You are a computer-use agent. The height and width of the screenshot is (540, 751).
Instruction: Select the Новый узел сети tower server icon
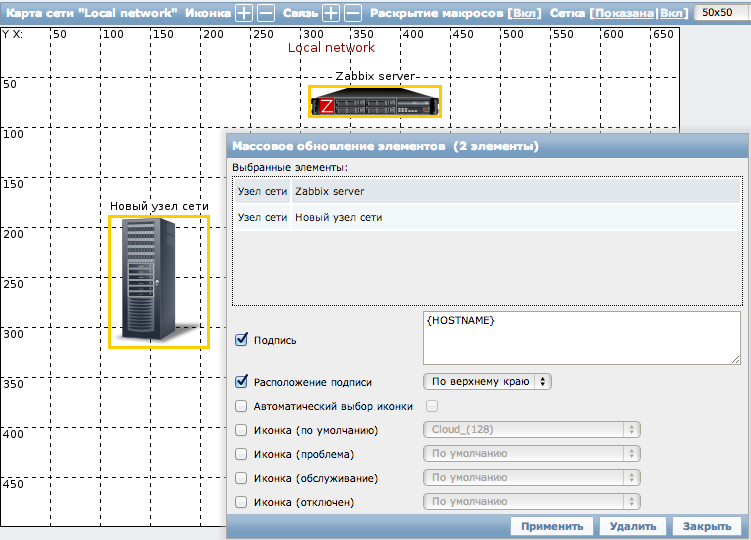[159, 282]
